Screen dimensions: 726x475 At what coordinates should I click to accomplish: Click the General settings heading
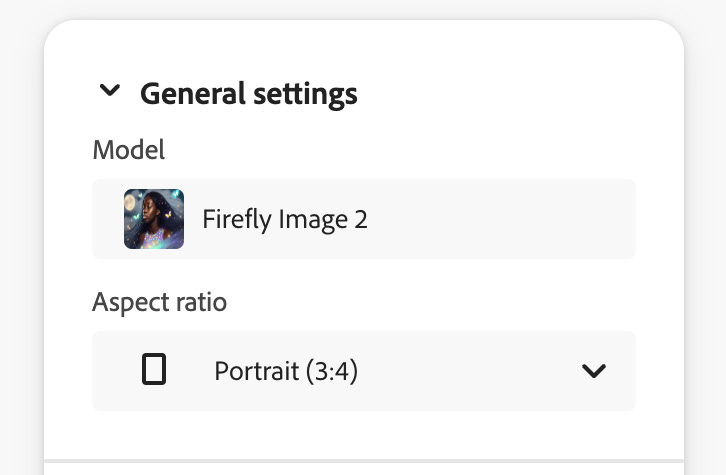248,94
